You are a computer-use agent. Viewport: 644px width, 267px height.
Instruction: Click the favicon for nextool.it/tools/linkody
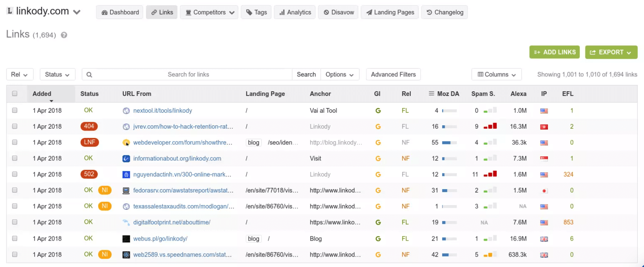click(126, 111)
